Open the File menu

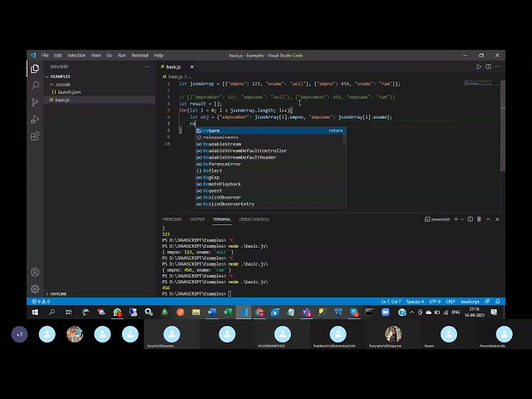point(45,56)
